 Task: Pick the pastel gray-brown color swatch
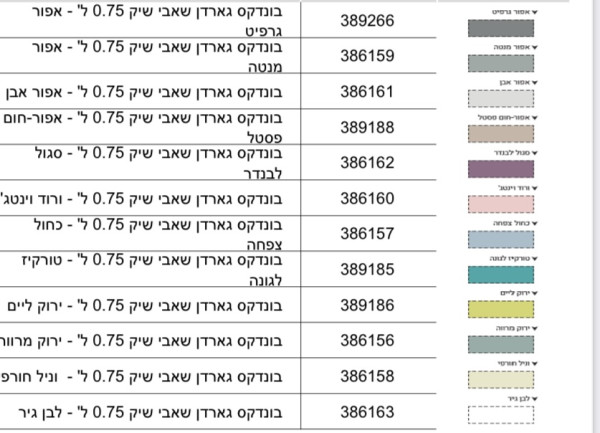(501, 134)
